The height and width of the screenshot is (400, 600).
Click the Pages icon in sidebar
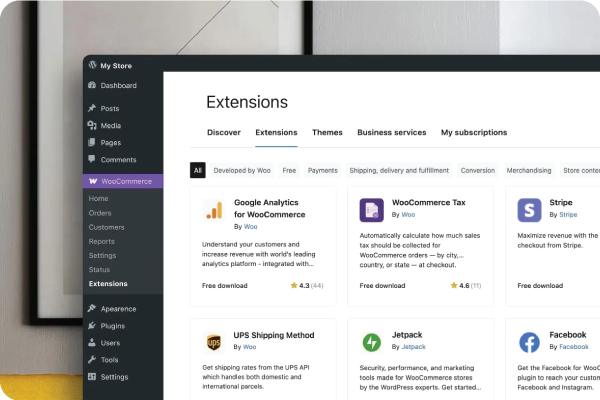pos(92,142)
